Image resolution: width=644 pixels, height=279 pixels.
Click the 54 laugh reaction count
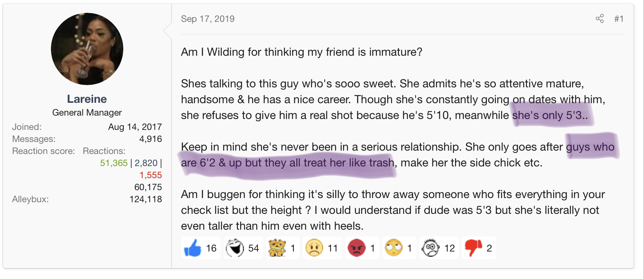pos(253,248)
